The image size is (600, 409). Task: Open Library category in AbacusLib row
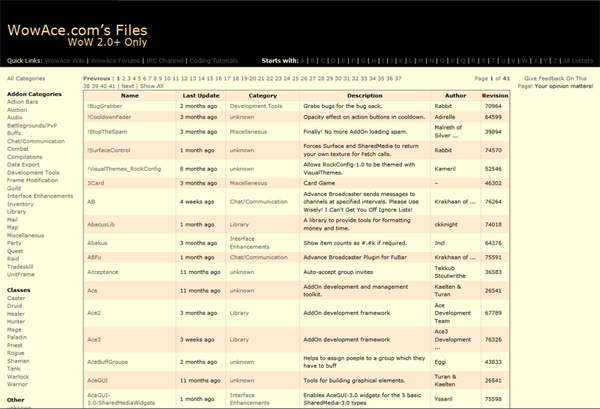239,225
